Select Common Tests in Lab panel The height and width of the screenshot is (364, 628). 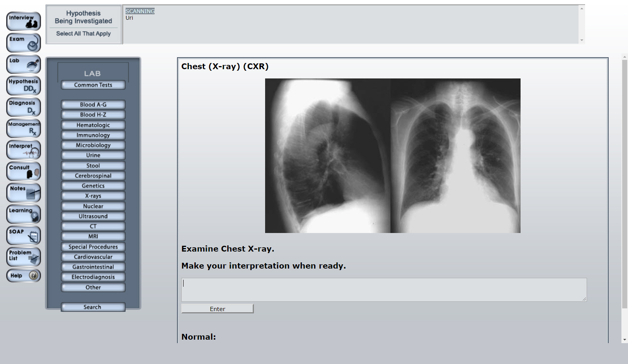(x=93, y=85)
